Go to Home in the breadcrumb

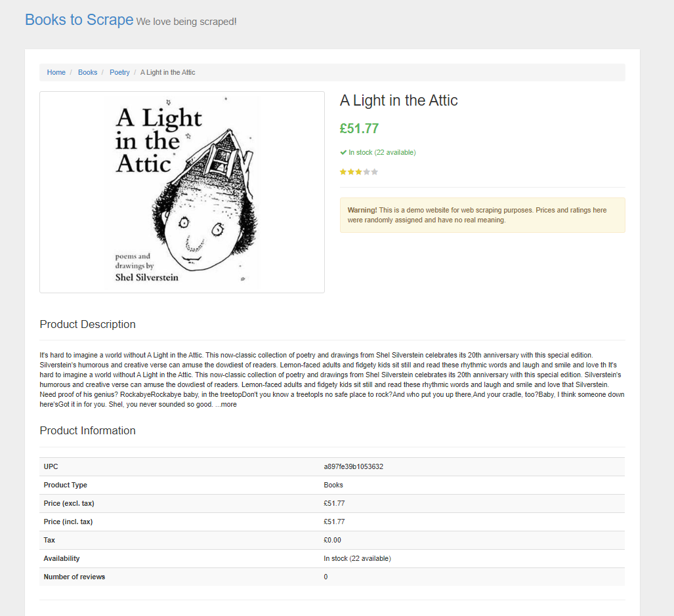pos(56,72)
